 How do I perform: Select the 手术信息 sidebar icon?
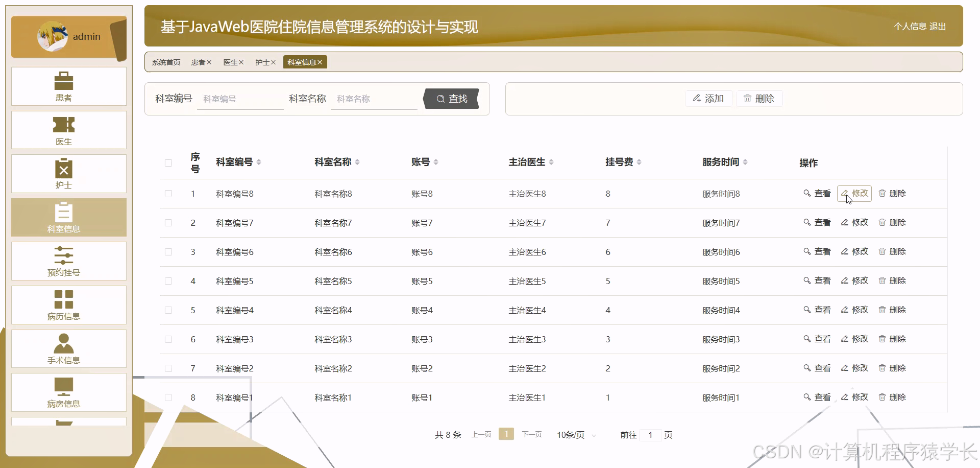(x=68, y=348)
